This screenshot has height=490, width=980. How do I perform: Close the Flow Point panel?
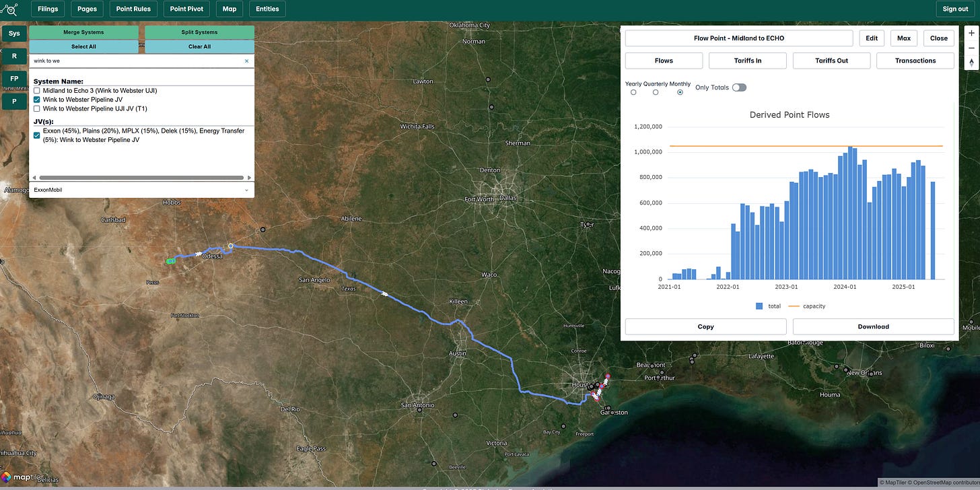point(939,38)
